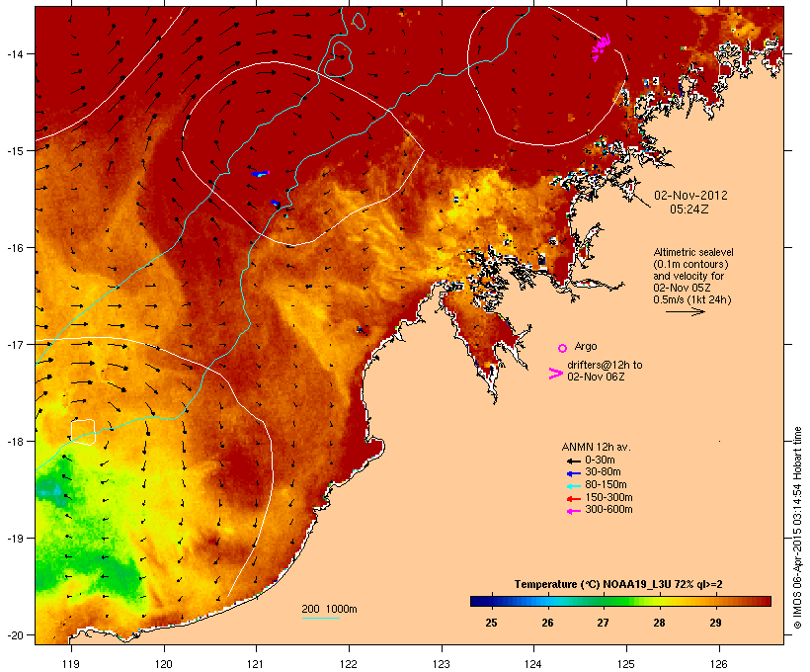Viewport: 810px width, 672px height.
Task: Click the small white square contour near 18S
Action: [83, 432]
